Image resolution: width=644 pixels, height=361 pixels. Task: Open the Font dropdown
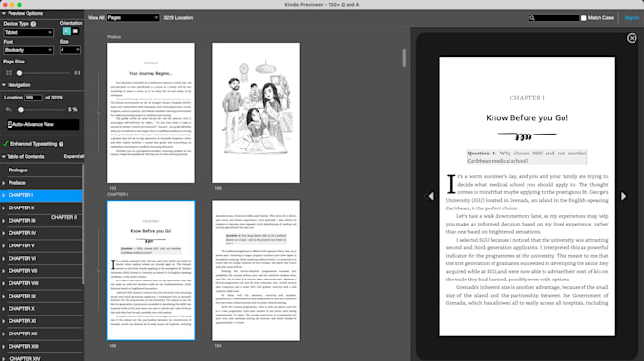[x=28, y=50]
